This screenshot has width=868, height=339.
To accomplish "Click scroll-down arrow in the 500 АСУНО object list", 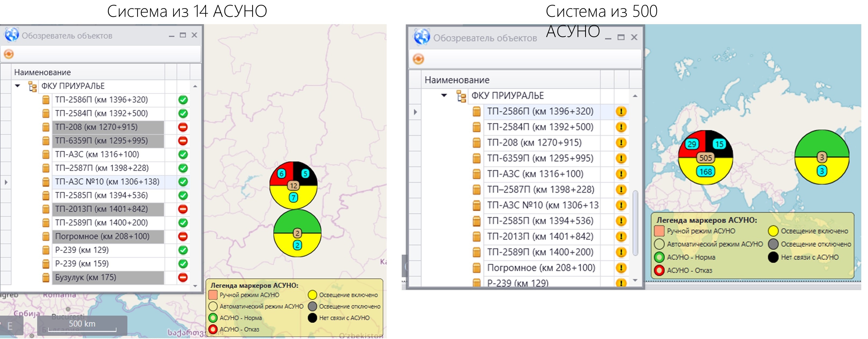I will (x=635, y=280).
